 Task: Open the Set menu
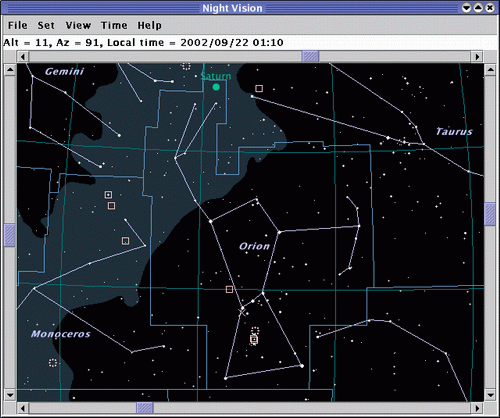point(46,25)
